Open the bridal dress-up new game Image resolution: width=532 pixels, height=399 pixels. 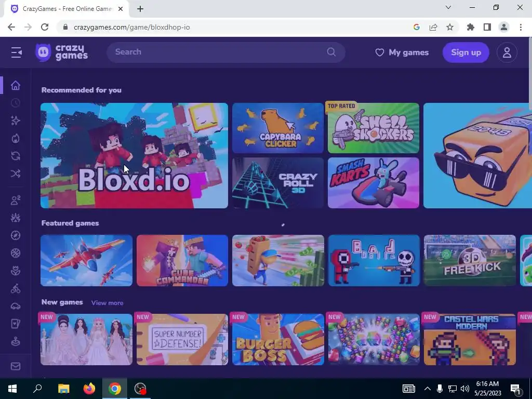86,339
